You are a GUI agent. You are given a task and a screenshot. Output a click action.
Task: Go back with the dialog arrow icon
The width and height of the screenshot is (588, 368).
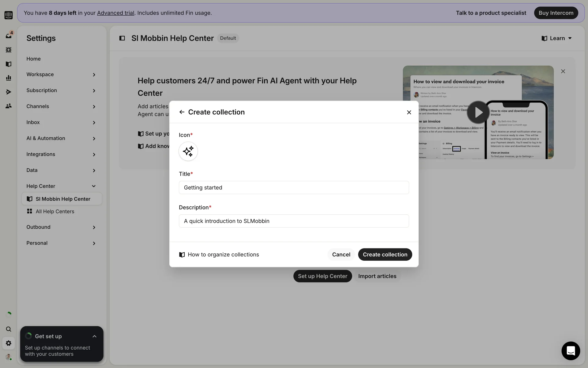click(x=182, y=112)
